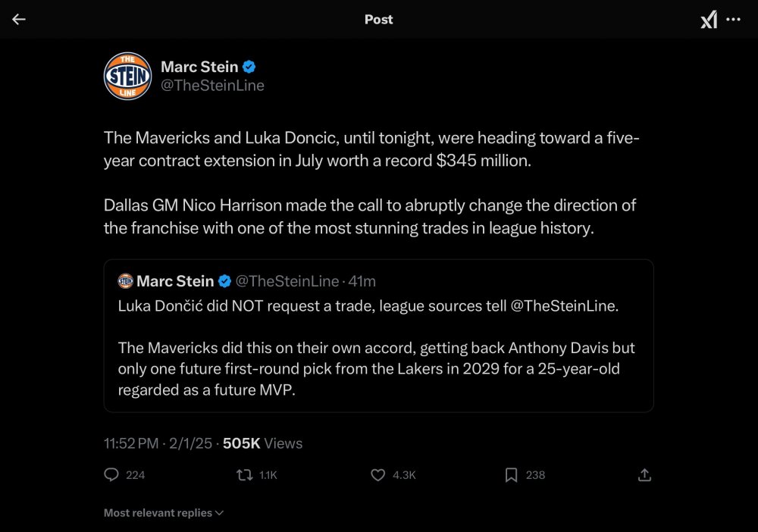This screenshot has height=532, width=758.
Task: Go back using the left arrow
Action: pos(19,20)
